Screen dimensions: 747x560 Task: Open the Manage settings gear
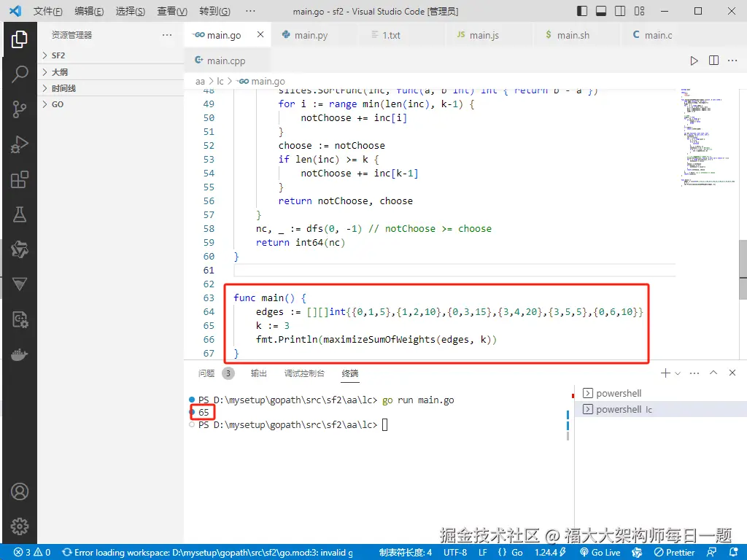[19, 526]
